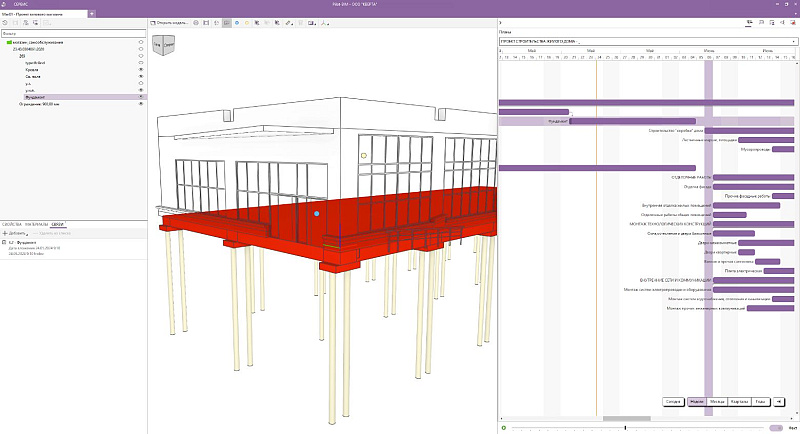
Task: Click the red-marked icon in right panel header
Action: (x=793, y=23)
